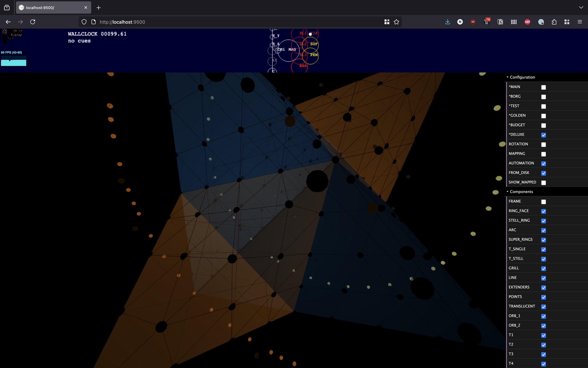Uncheck the T3 component

coord(544,354)
